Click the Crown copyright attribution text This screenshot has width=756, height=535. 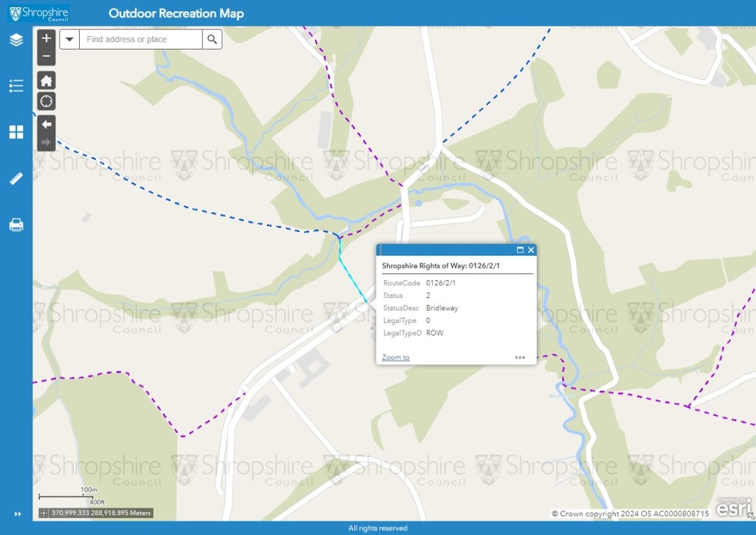630,514
